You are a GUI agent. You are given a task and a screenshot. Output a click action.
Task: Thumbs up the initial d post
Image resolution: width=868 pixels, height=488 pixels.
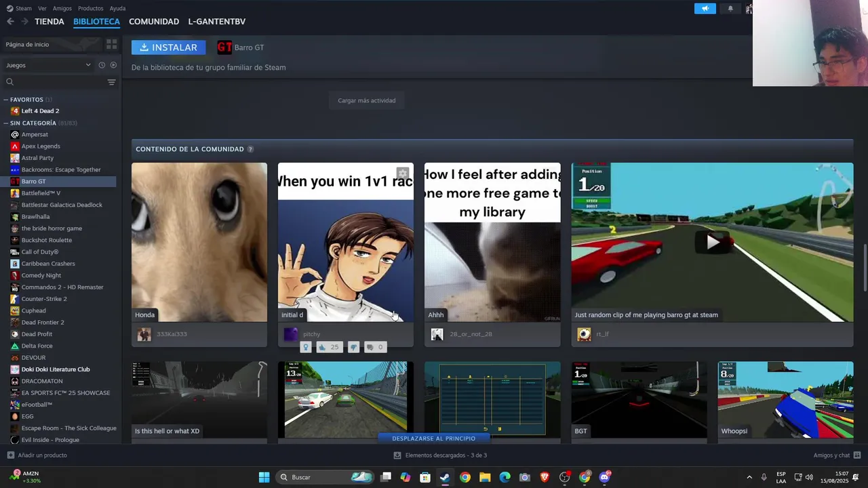(x=328, y=347)
